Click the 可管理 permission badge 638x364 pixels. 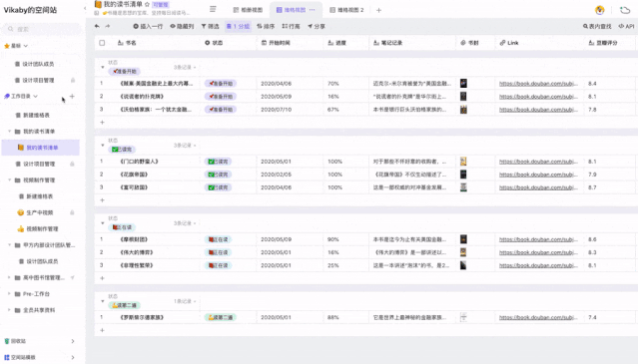point(161,4)
